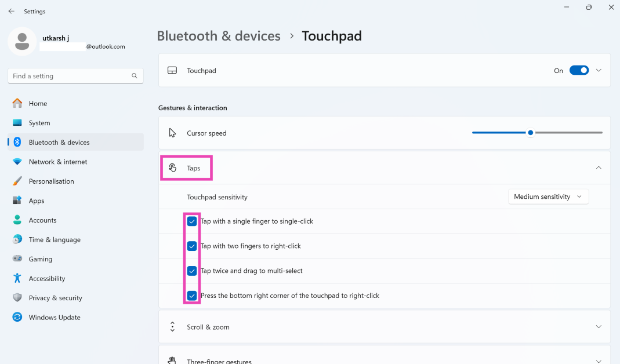Click the System monitor icon in sidebar
This screenshot has height=364, width=620.
coord(17,123)
